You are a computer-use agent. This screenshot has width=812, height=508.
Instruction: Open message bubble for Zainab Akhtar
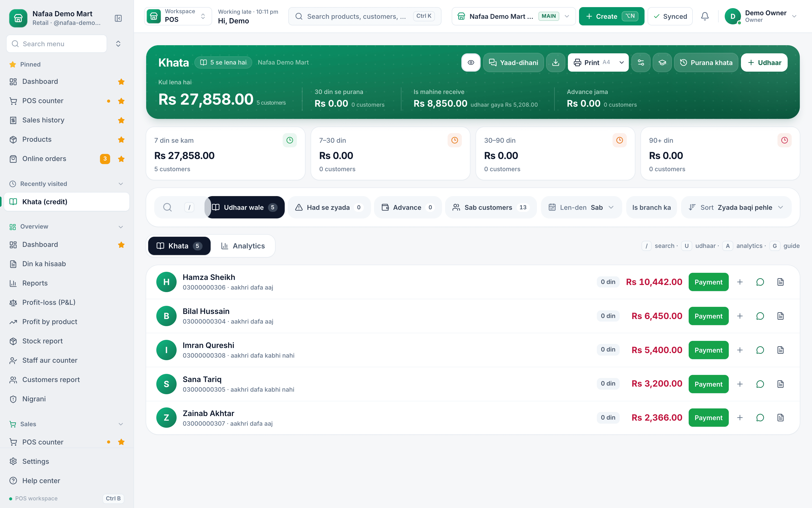760,418
